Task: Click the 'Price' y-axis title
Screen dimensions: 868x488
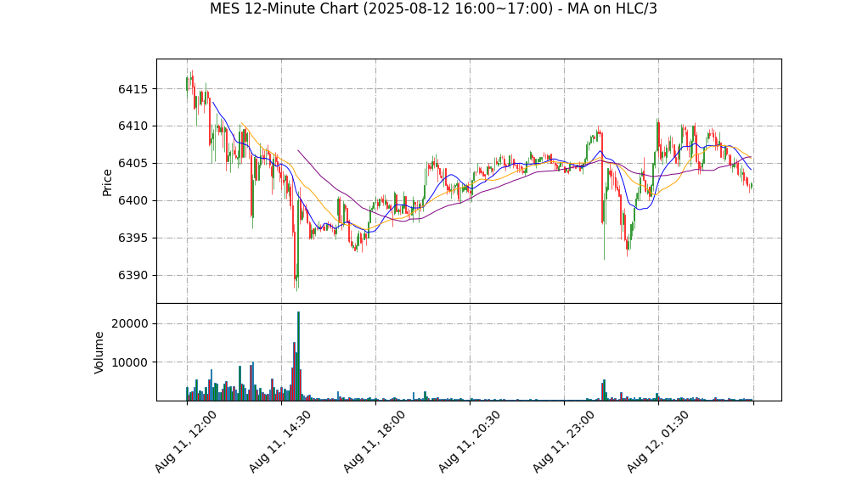Action: (107, 182)
